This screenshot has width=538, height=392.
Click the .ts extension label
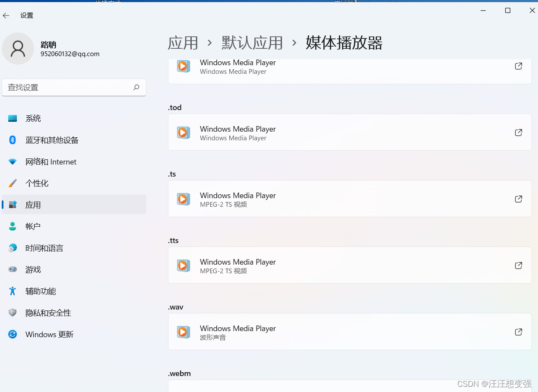pyautogui.click(x=172, y=174)
